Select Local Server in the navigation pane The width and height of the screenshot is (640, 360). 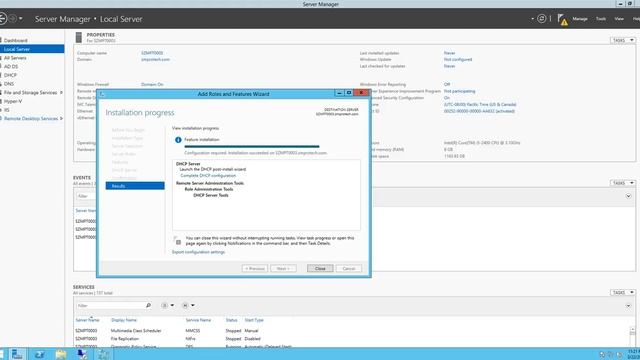(32, 49)
